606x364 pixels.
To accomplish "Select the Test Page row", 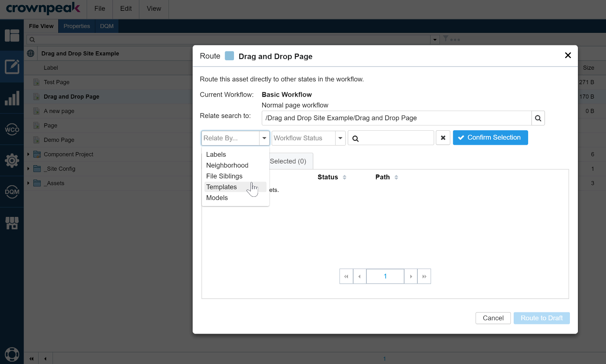I will coord(108,82).
